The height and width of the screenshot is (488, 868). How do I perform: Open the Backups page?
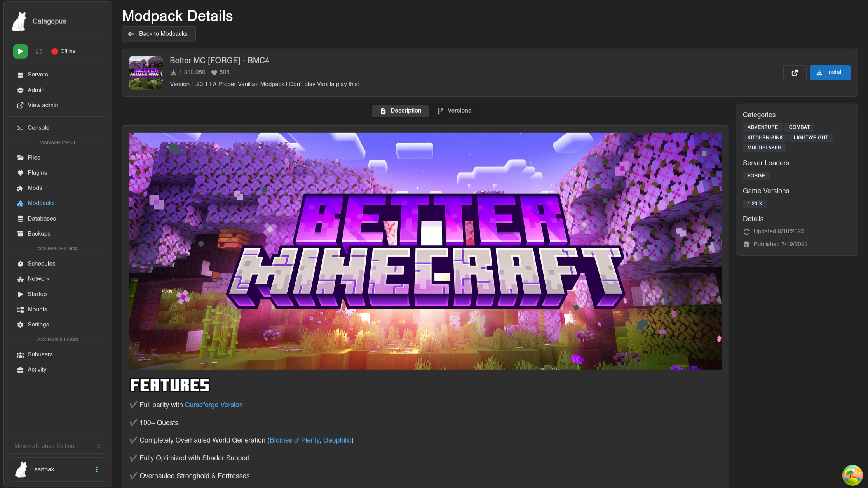point(39,234)
